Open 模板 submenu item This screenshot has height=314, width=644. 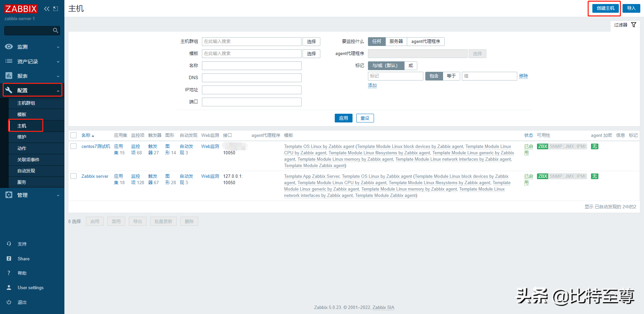coord(36,114)
